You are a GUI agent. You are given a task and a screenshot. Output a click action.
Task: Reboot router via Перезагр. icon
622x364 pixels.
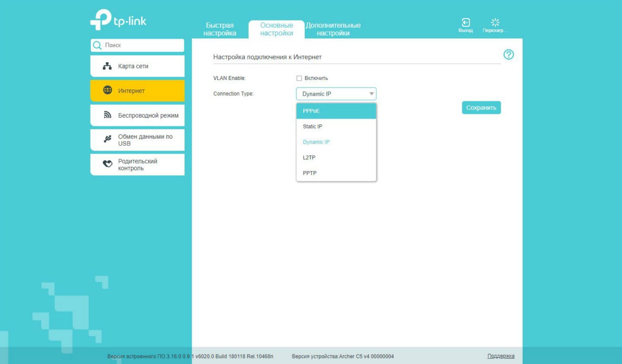(x=495, y=23)
